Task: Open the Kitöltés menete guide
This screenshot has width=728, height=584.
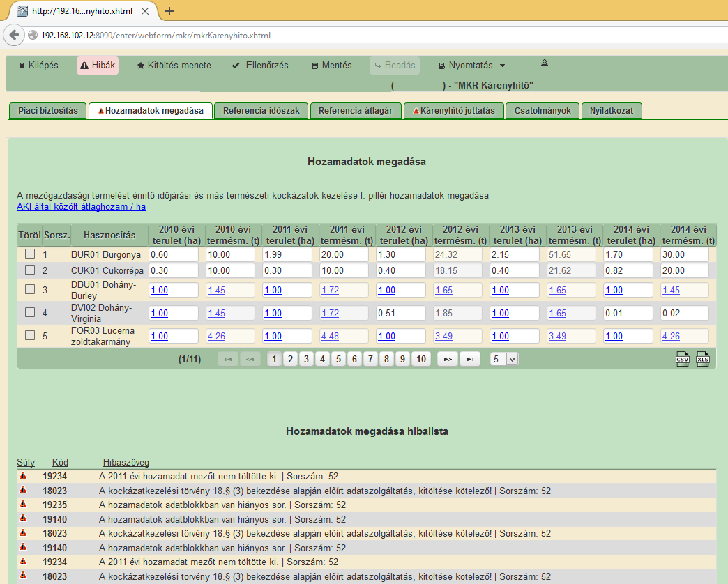Action: click(174, 66)
